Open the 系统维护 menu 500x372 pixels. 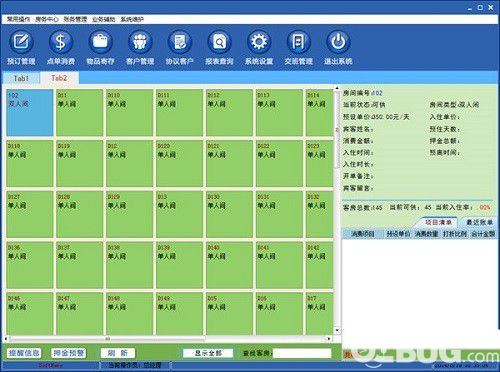[132, 19]
